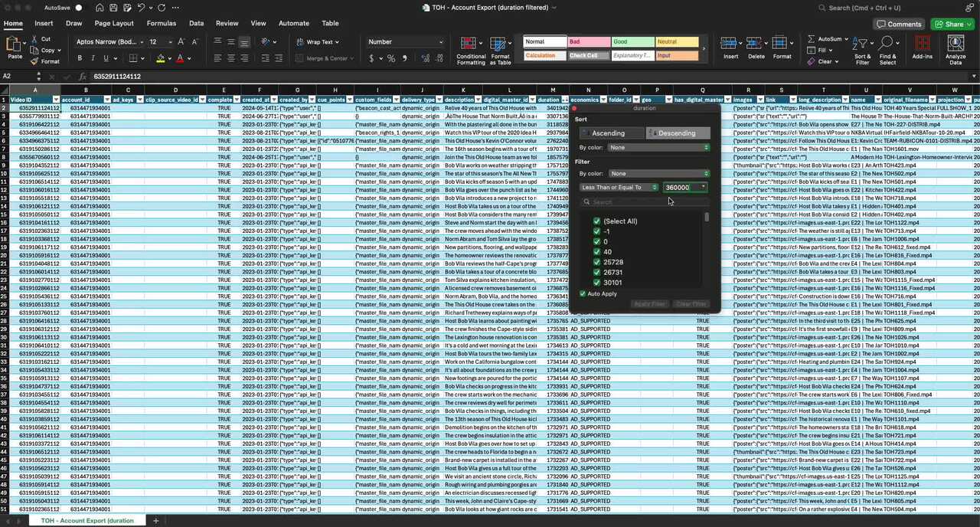
Task: Click the Home icon in the title bar
Action: [x=100, y=8]
